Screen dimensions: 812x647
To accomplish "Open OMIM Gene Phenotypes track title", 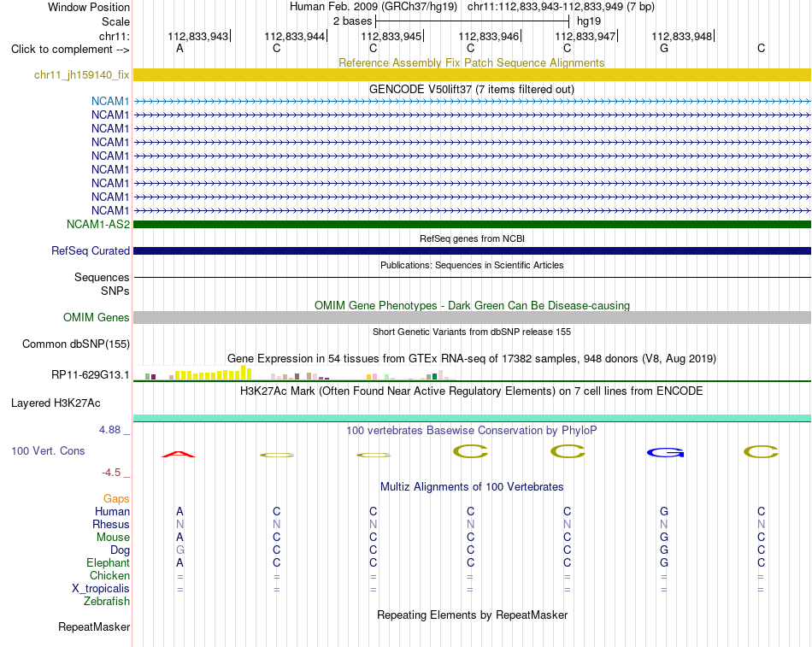I will (472, 306).
